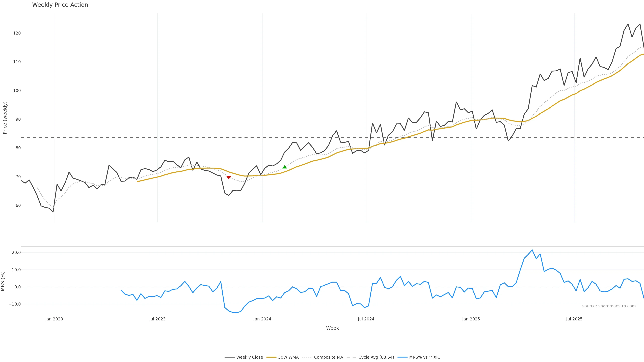
Task: Hide the 30W WMA series via legend label
Action: tap(288, 357)
